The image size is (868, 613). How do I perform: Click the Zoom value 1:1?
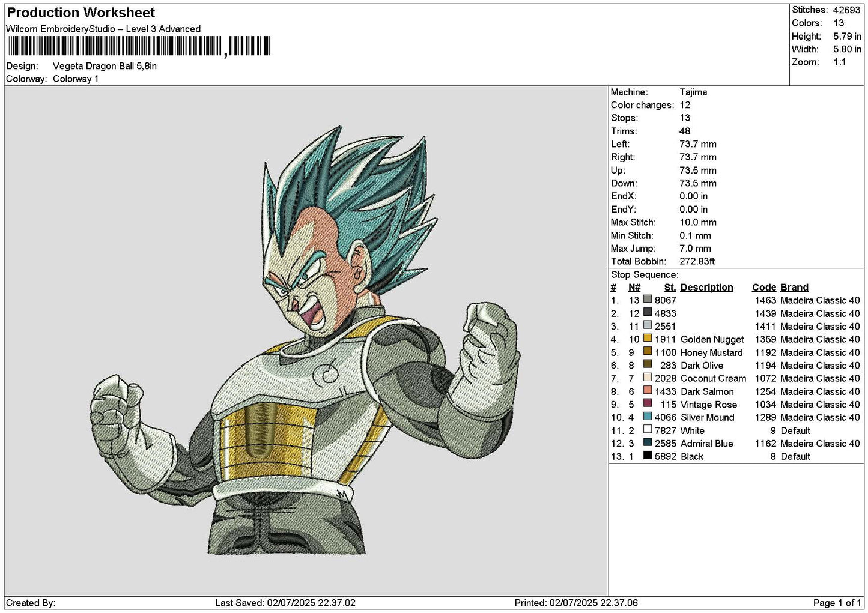(840, 62)
